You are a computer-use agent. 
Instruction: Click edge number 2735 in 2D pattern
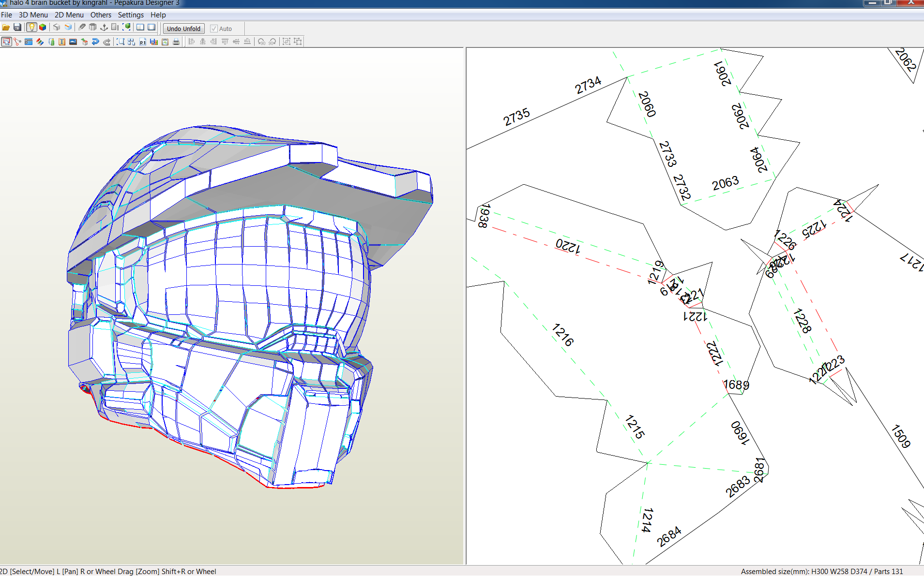516,117
